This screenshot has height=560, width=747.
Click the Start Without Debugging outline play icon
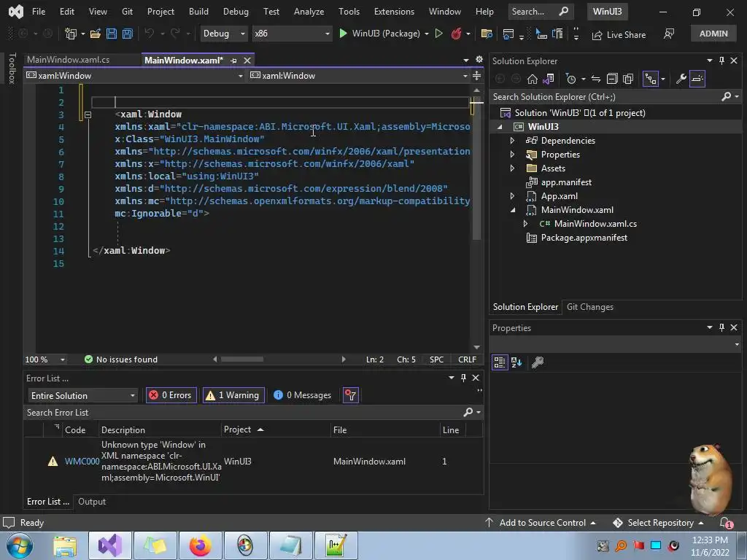439,34
